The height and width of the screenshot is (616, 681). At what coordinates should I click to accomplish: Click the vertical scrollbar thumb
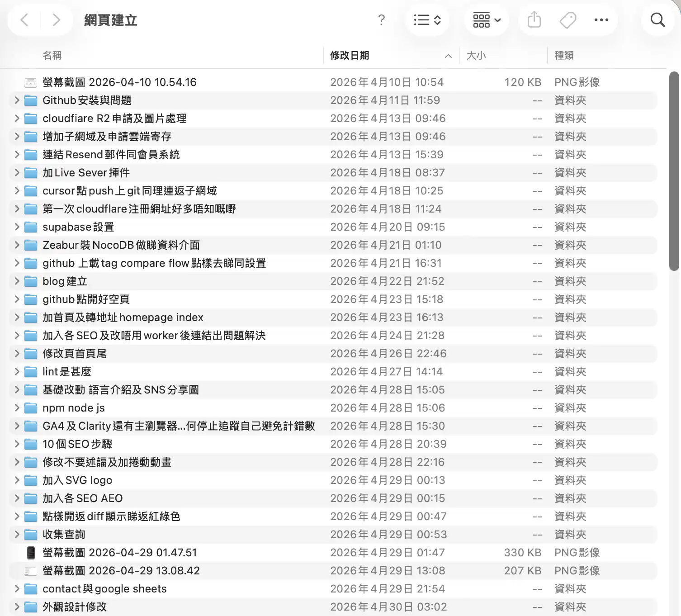point(674,171)
